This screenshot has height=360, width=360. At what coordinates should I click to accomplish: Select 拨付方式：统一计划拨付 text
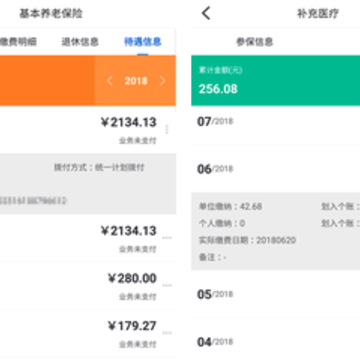(99, 167)
